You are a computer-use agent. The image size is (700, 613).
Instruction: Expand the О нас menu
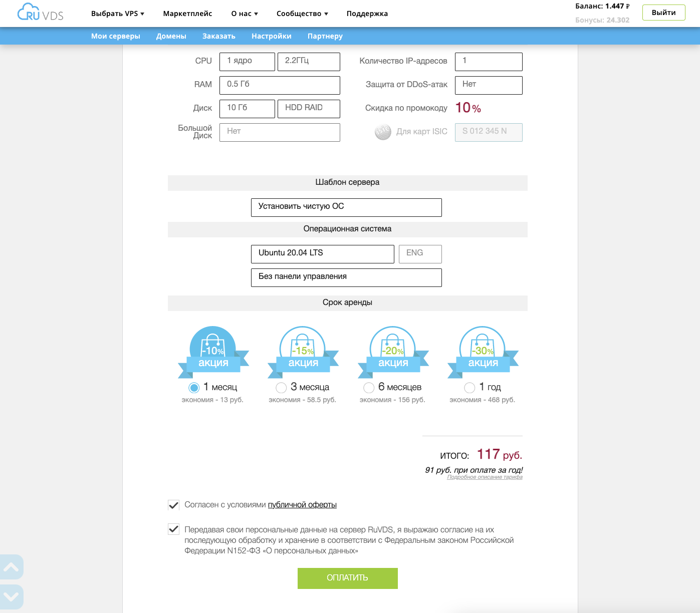tap(245, 14)
